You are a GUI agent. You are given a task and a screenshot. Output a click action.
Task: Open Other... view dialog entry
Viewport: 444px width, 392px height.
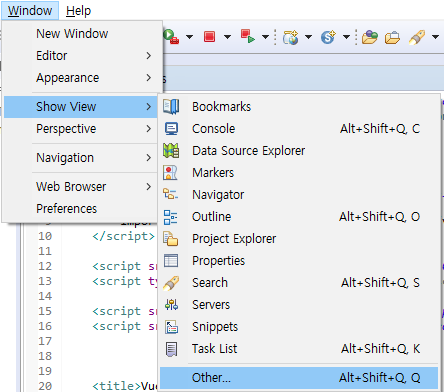point(299,378)
